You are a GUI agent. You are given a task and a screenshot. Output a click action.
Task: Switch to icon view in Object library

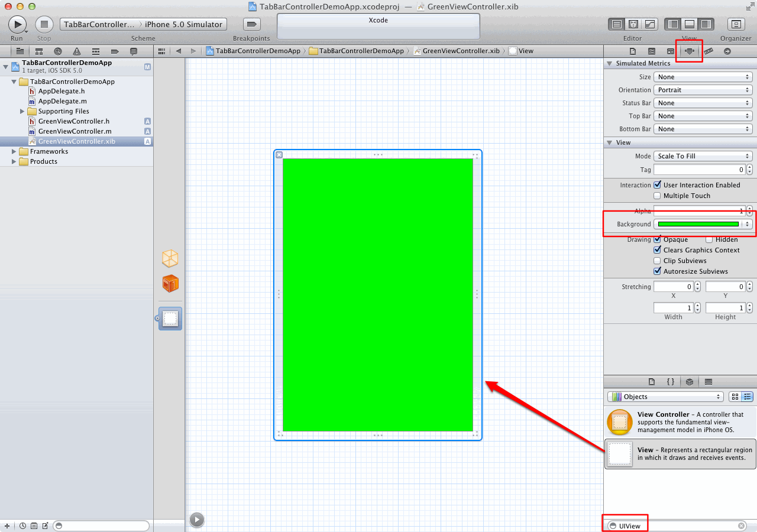(735, 397)
